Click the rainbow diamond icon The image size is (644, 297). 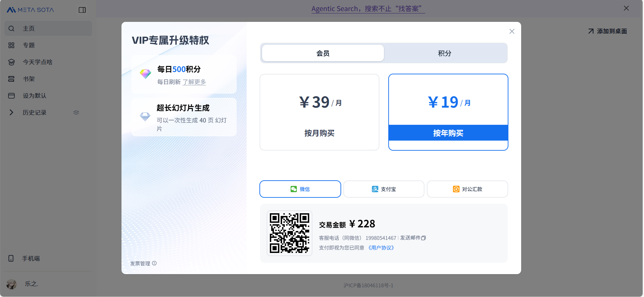point(145,74)
